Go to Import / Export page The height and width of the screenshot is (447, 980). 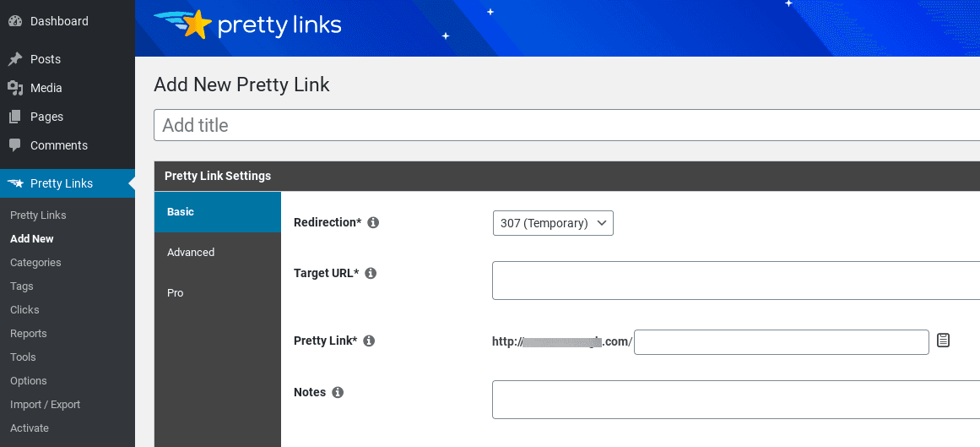tap(45, 405)
